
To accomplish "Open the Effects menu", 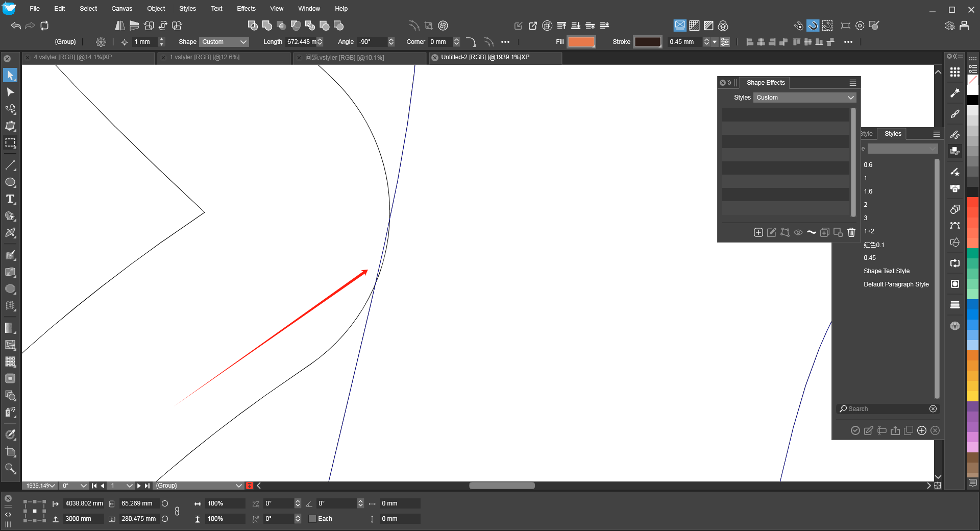I will 246,9.
